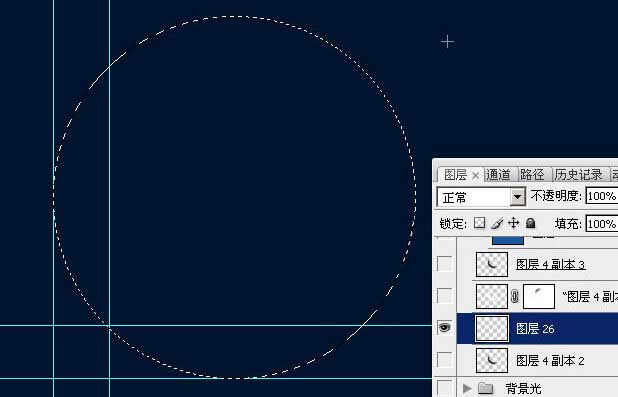Click the mask link chain icon
618x397 pixels.
pyautogui.click(x=514, y=296)
